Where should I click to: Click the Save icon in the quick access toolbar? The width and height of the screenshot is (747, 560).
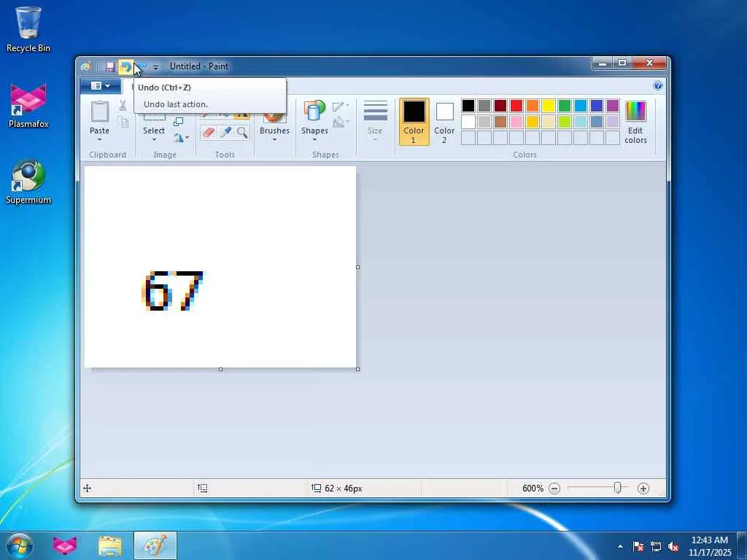tap(111, 66)
